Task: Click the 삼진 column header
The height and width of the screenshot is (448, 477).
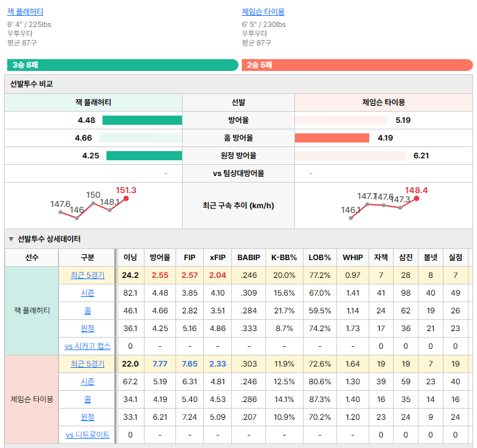Action: [405, 258]
